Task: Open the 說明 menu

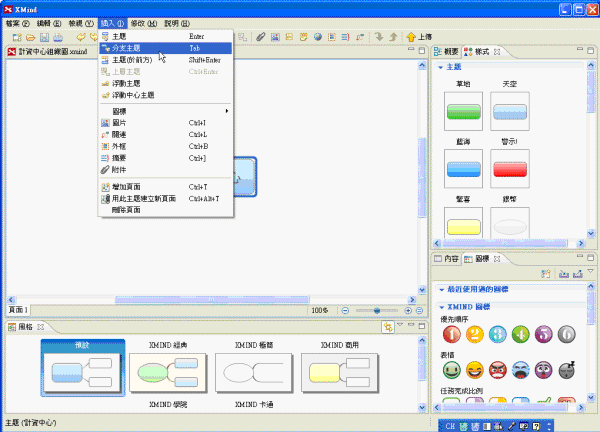Action: (x=177, y=24)
